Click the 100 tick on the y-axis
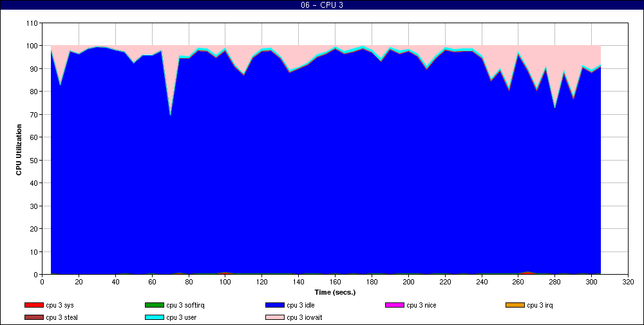This screenshot has height=325, width=644. click(33, 46)
